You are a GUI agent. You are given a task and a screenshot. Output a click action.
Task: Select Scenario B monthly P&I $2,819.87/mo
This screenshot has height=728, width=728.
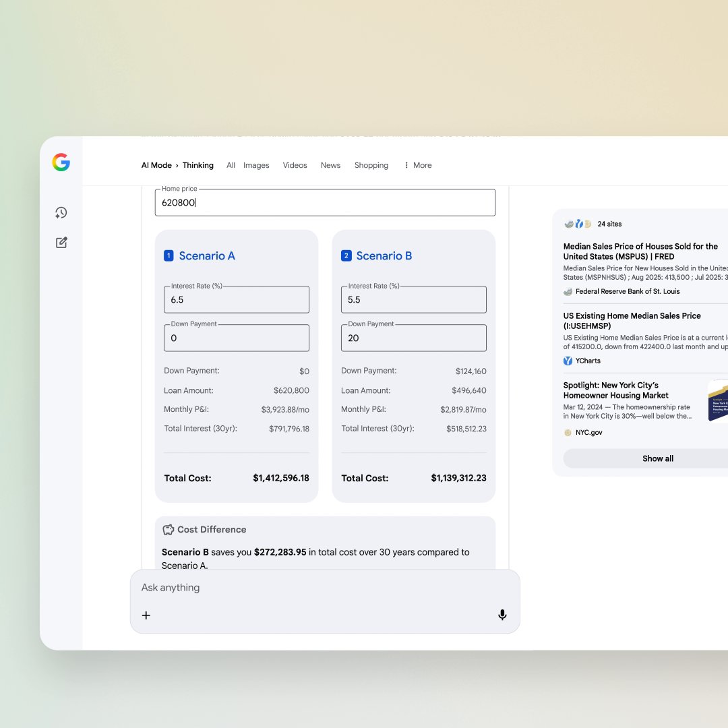(x=463, y=410)
